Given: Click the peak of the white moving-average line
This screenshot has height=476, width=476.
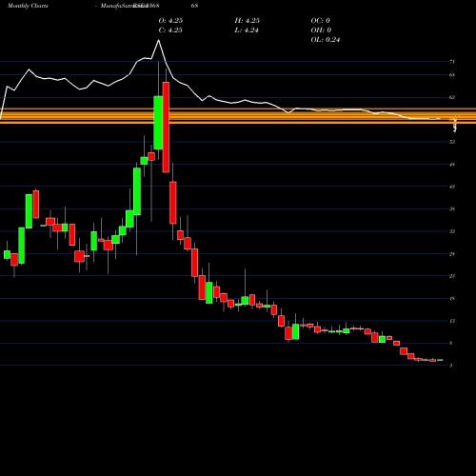Looking at the screenshot, I should (x=158, y=40).
